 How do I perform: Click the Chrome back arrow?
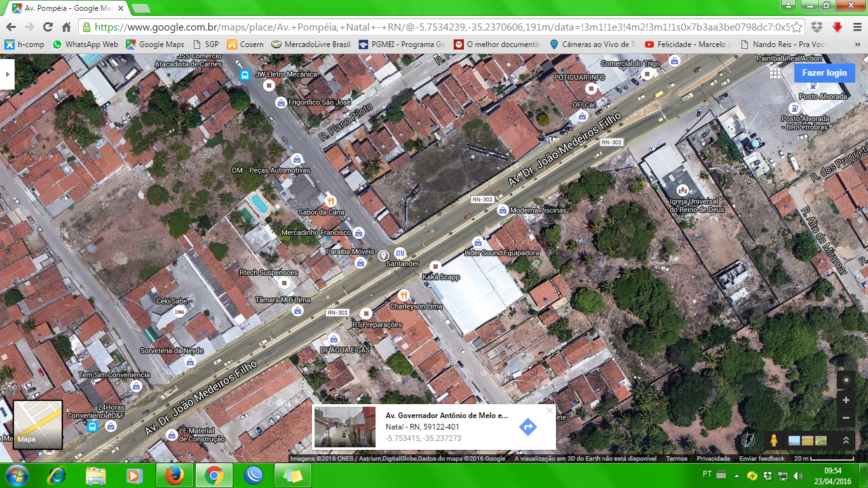pyautogui.click(x=10, y=27)
